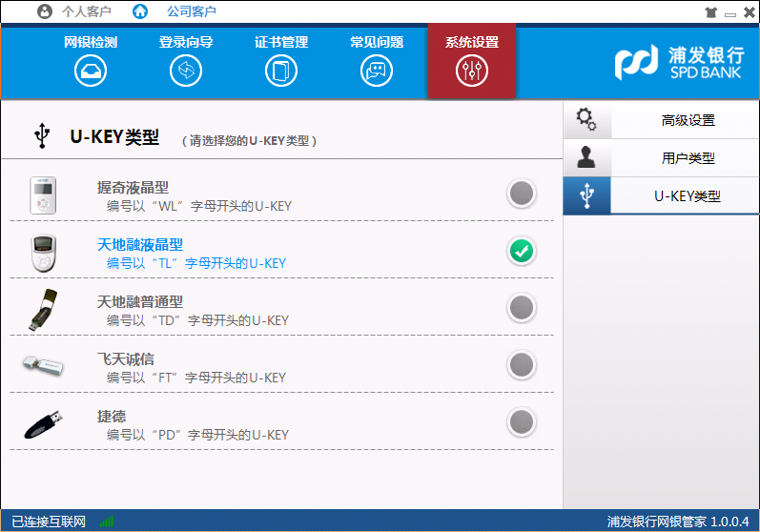Click the gear icon for 高级设置
760x532 pixels.
586,120
